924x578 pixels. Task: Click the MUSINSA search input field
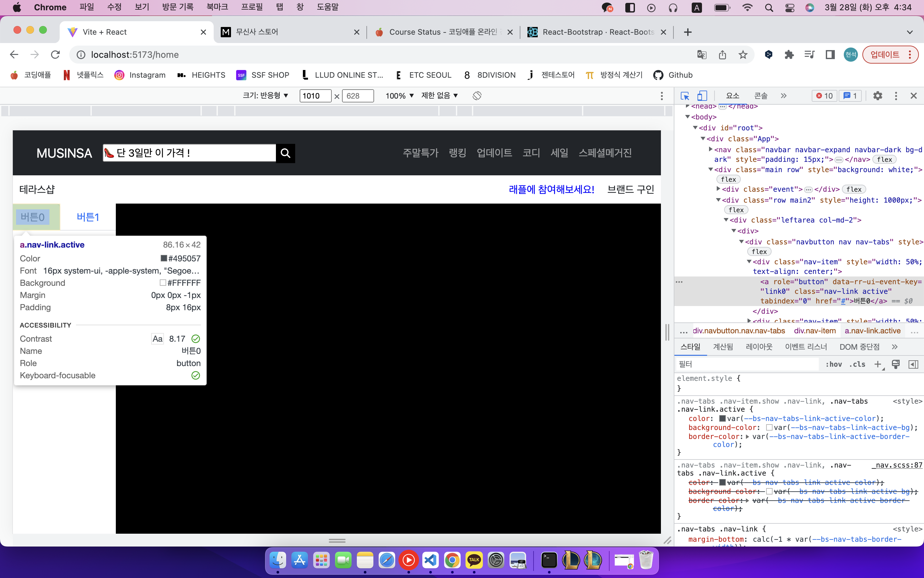189,153
